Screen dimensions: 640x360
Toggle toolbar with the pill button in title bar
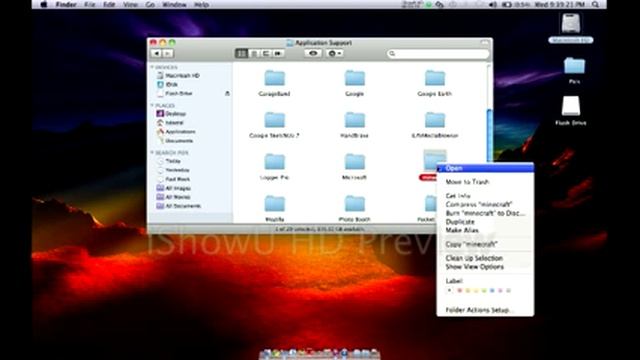tap(484, 42)
